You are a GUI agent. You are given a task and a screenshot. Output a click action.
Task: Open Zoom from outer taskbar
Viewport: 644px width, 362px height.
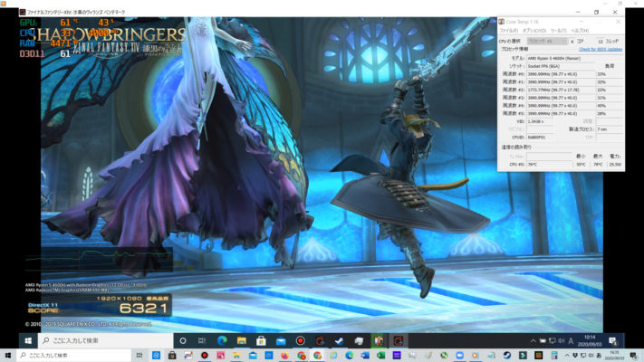pos(459,356)
